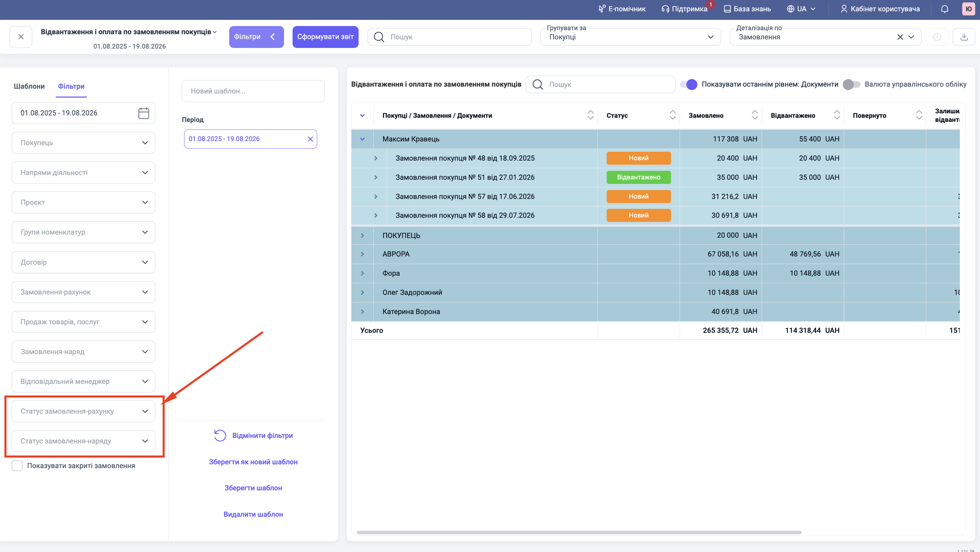
Task: Open the Договір filter dropdown
Action: (83, 262)
